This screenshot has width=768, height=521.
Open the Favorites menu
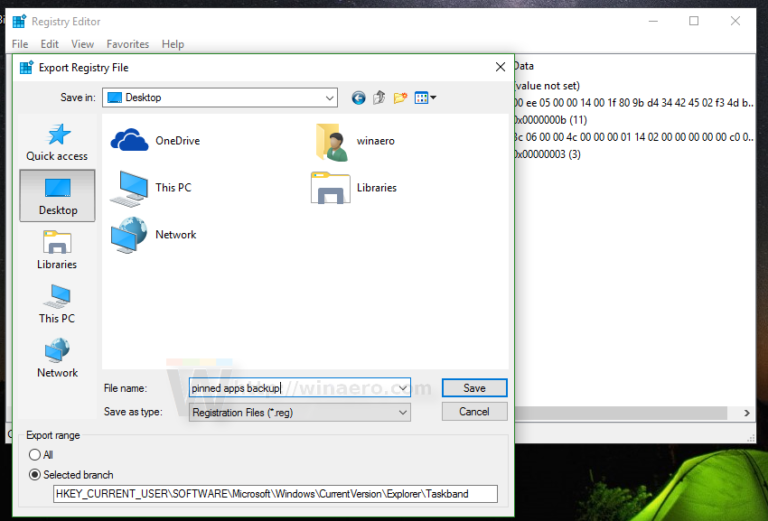point(128,44)
